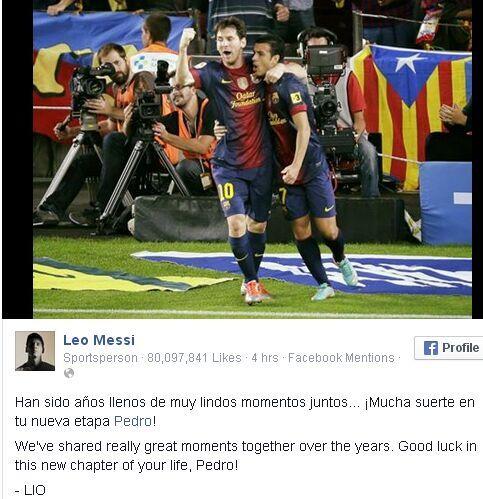The height and width of the screenshot is (499, 483).
Task: Click the left tripod video camera in the photo
Action: [x=89, y=88]
